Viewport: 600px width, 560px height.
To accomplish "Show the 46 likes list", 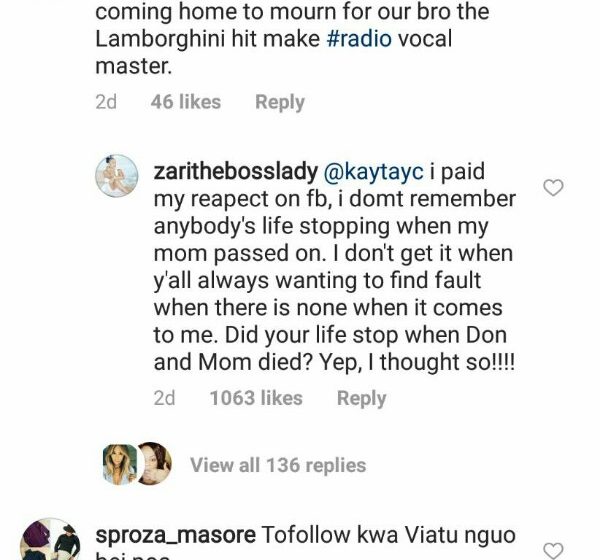I will (x=186, y=102).
